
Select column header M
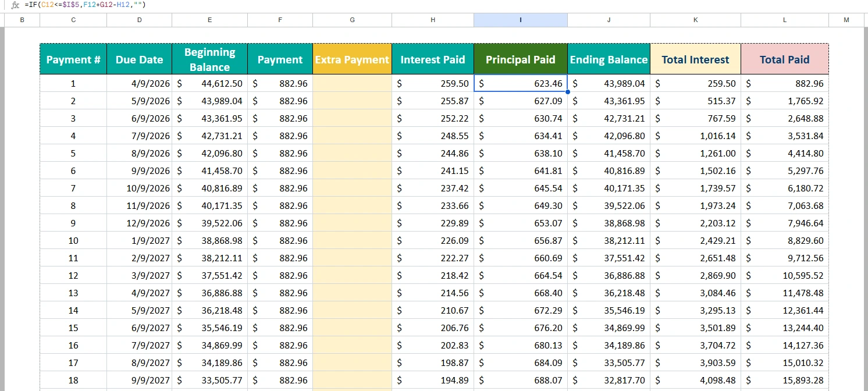point(846,20)
